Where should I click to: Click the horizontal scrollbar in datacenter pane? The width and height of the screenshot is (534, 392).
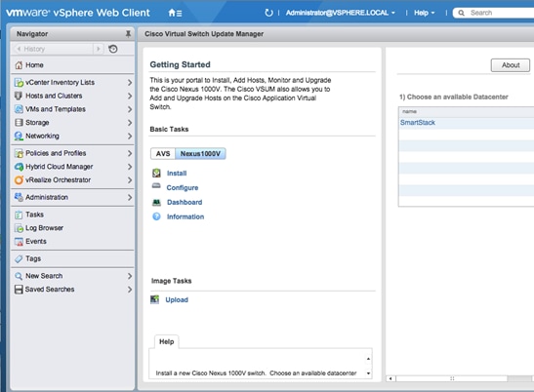point(452,378)
